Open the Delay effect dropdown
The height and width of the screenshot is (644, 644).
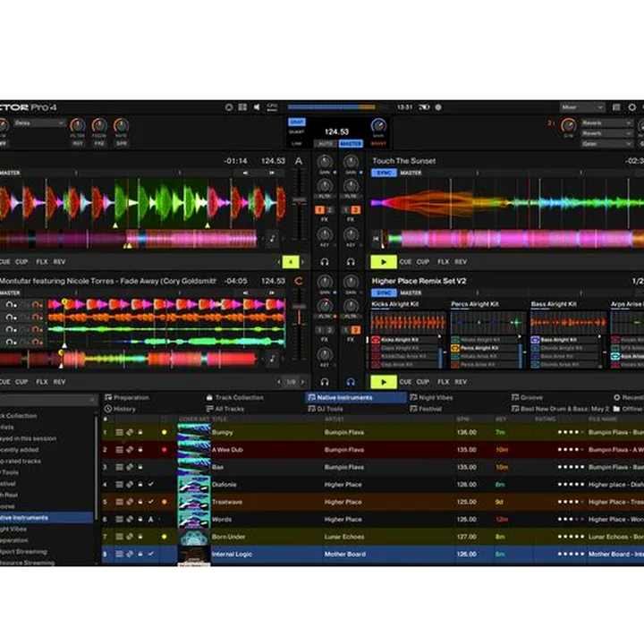coord(39,123)
